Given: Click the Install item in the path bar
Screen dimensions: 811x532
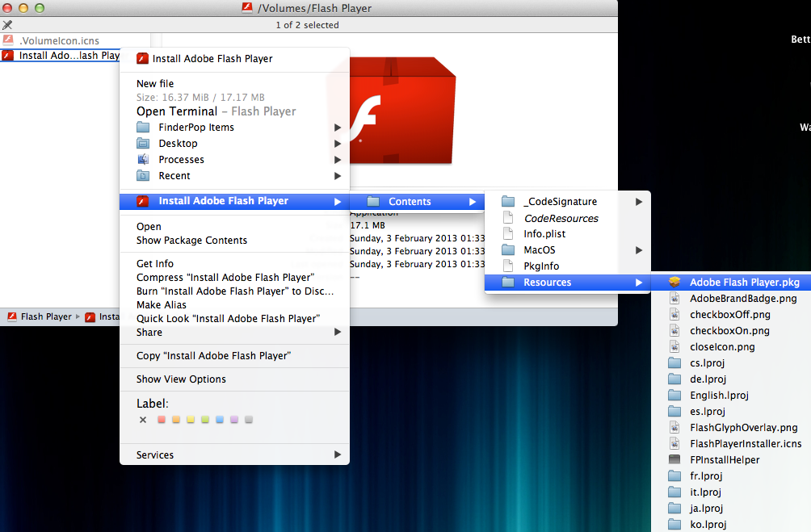Looking at the screenshot, I should pos(103,316).
